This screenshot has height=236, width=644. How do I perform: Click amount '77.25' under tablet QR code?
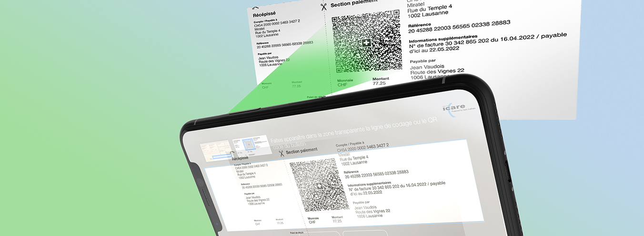tap(337, 221)
